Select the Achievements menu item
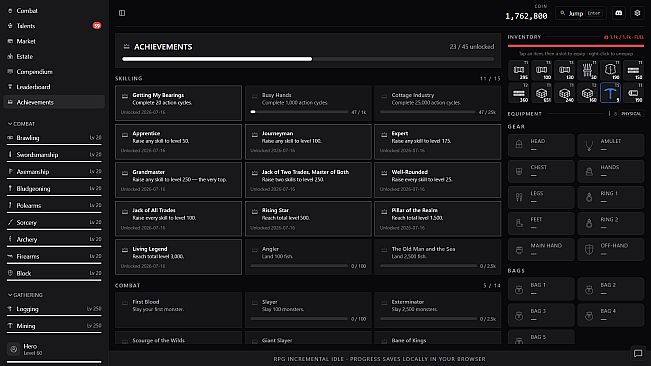This screenshot has width=651, height=366. click(x=54, y=102)
